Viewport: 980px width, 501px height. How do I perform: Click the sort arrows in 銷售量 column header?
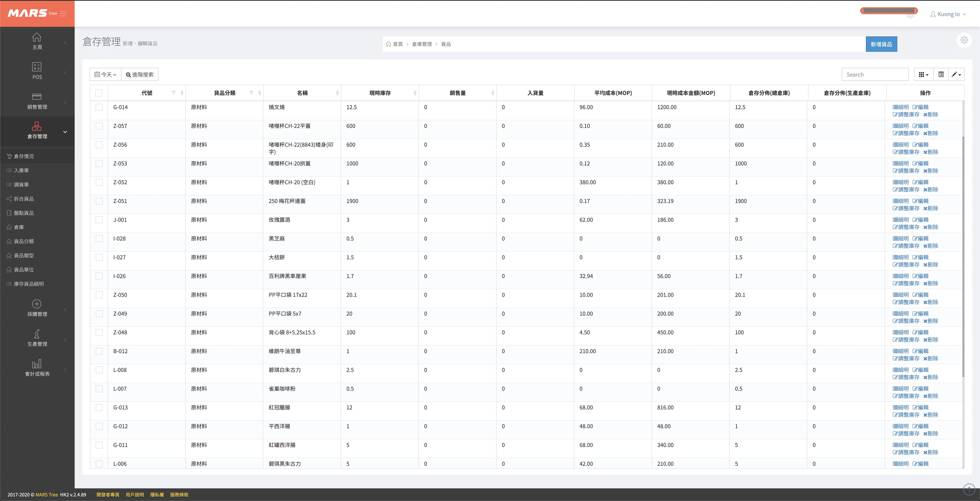[x=493, y=93]
